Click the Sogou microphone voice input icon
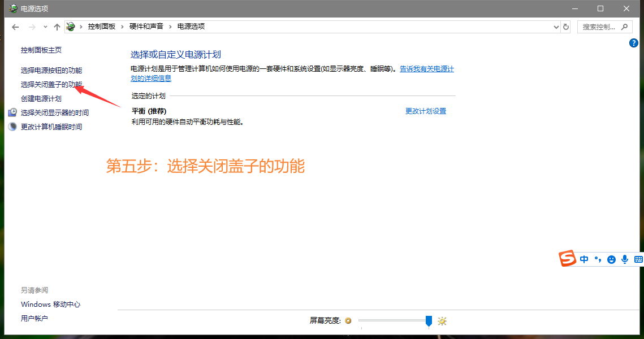The image size is (644, 339). click(x=625, y=259)
